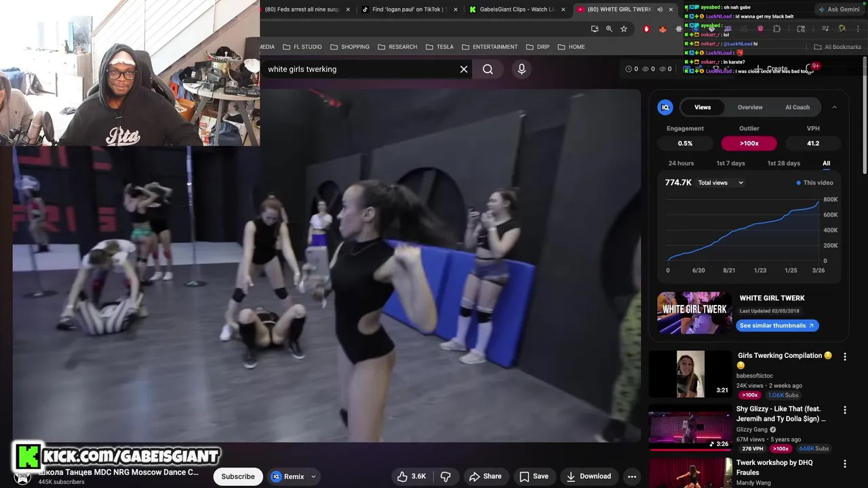Viewport: 868px width, 488px height.
Task: Click the install app icon in the address bar
Action: 595,28
